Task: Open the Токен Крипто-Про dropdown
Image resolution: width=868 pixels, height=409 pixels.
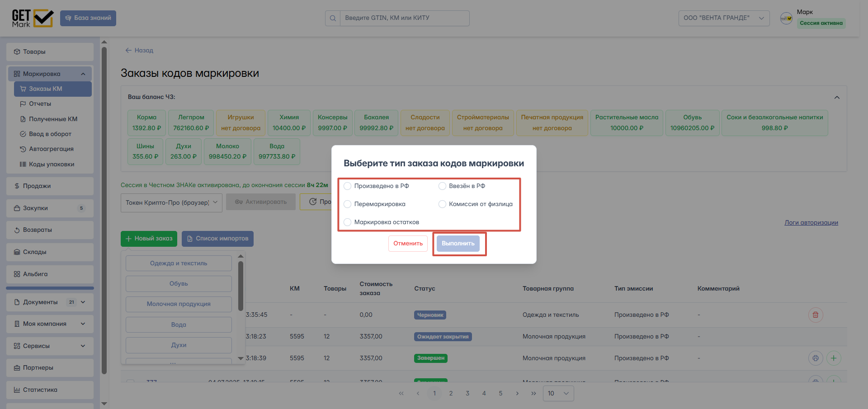Action: (171, 203)
